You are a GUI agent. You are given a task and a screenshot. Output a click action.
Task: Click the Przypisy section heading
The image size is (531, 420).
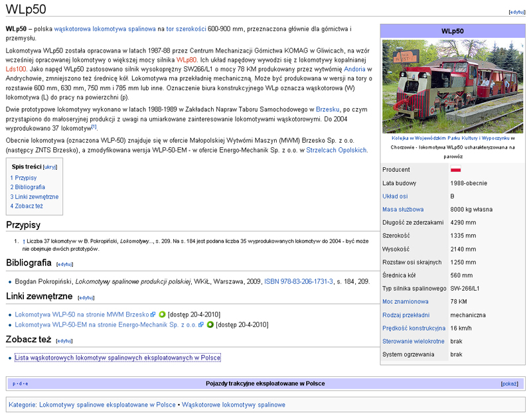tap(23, 225)
